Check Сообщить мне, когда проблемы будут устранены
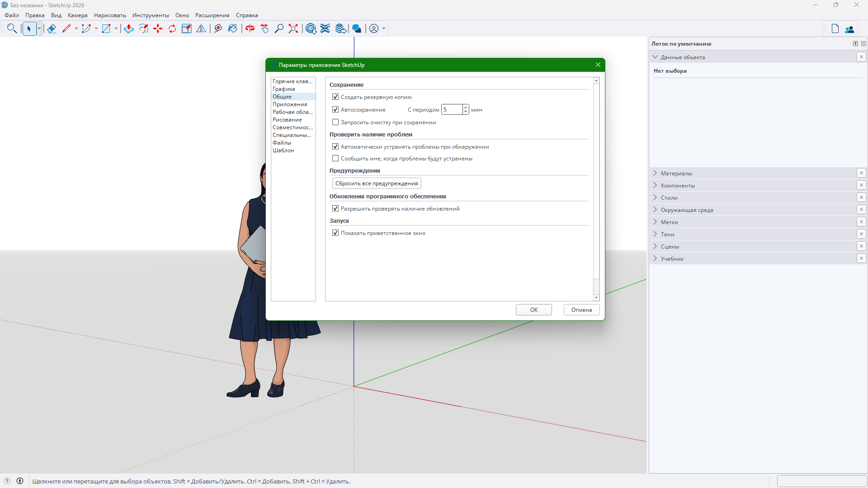Image resolution: width=868 pixels, height=488 pixels. pyautogui.click(x=335, y=158)
